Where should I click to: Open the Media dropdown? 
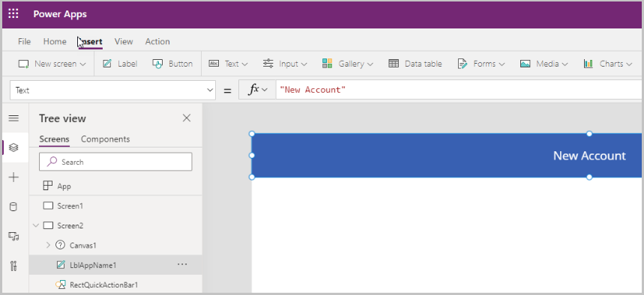pyautogui.click(x=544, y=64)
